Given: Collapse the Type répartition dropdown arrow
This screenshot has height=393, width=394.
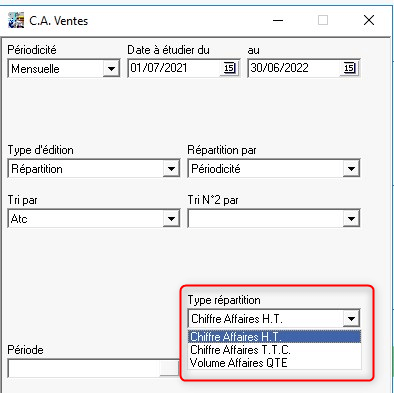Looking at the screenshot, I should pos(351,319).
